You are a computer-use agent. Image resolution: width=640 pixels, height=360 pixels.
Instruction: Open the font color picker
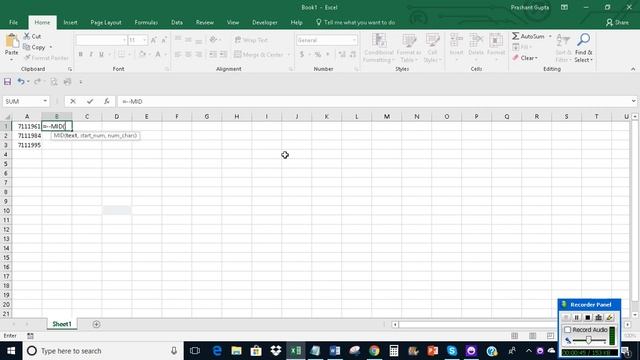pos(158,54)
